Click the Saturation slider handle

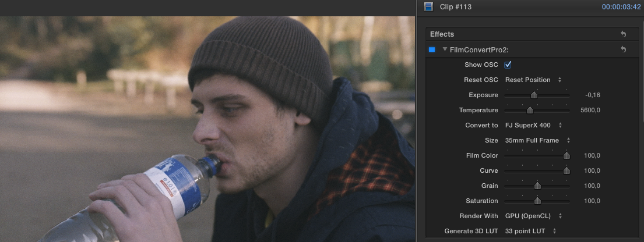point(537,201)
